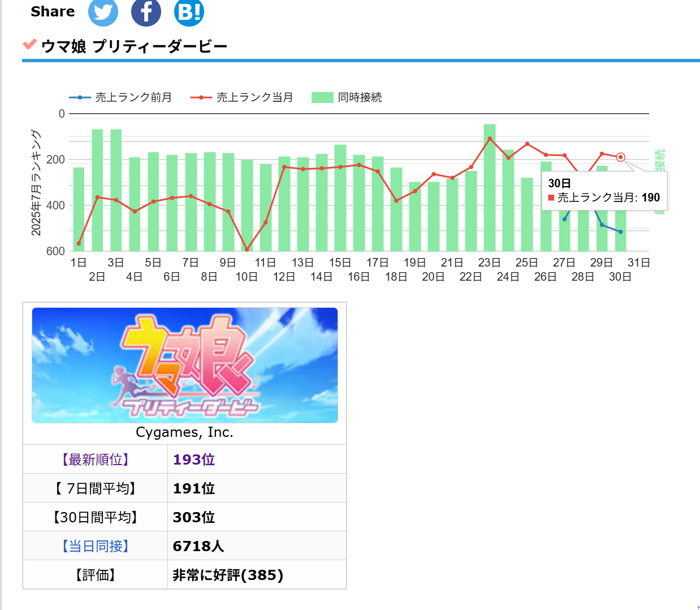Screen dimensions: 700x610
Task: Click the 2日 green bar
Action: coord(97,190)
